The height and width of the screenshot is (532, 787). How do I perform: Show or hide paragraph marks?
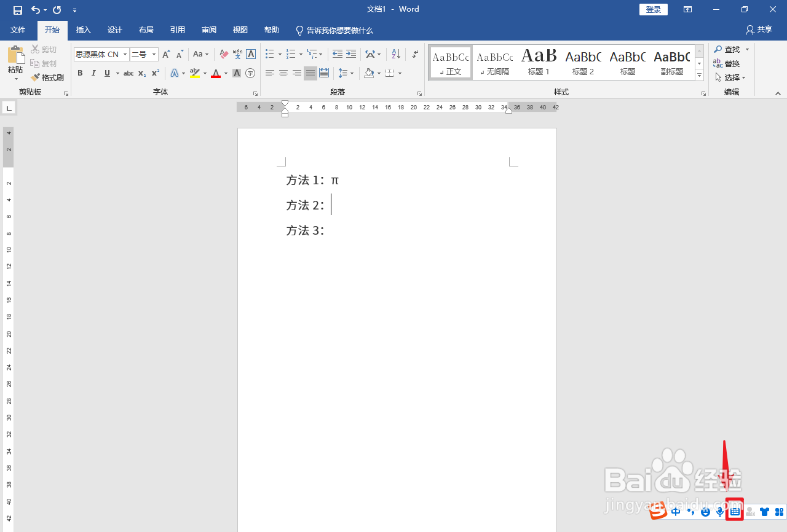coord(416,55)
